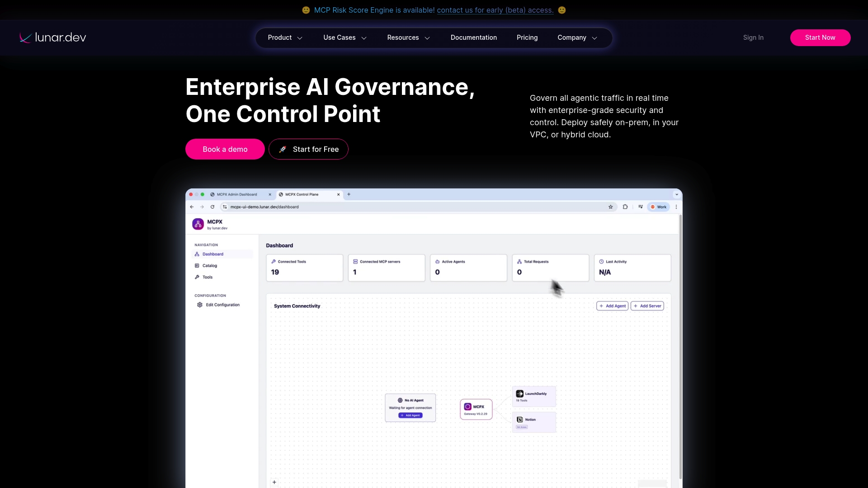Select Dashboard in the MCPX sidebar
The image size is (868, 488).
[212, 254]
